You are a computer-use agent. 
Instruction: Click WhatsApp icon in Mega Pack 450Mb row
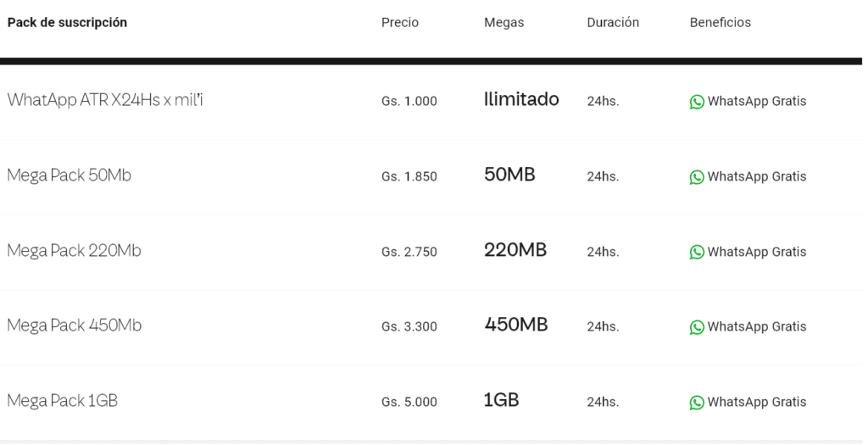[697, 327]
